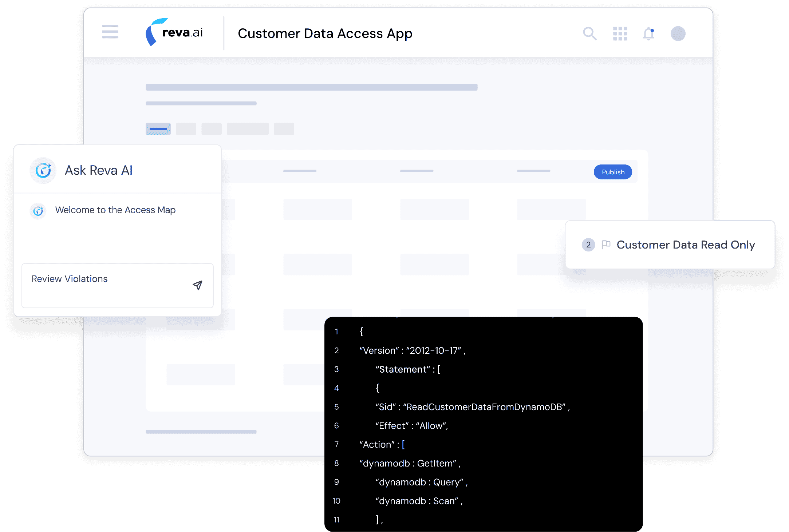The image size is (789, 532).
Task: Click the flag icon beside Customer Data Read Only
Action: pyautogui.click(x=606, y=245)
